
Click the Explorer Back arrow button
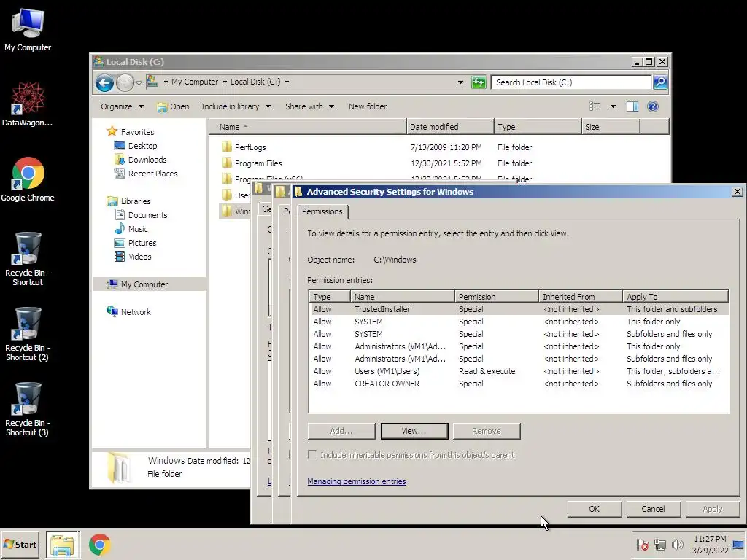click(x=104, y=83)
